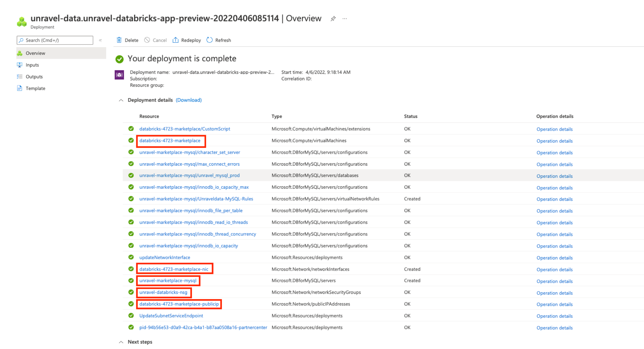Open databricks-4723-marketplace/CustomScript resource

[184, 129]
